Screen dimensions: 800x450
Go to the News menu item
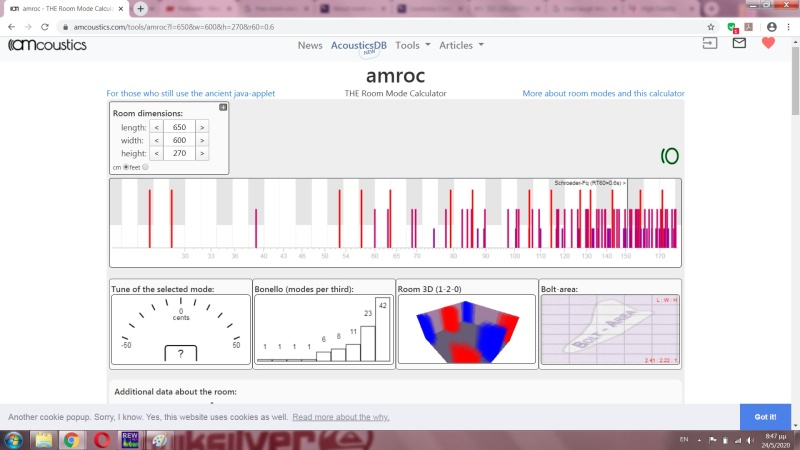[310, 45]
